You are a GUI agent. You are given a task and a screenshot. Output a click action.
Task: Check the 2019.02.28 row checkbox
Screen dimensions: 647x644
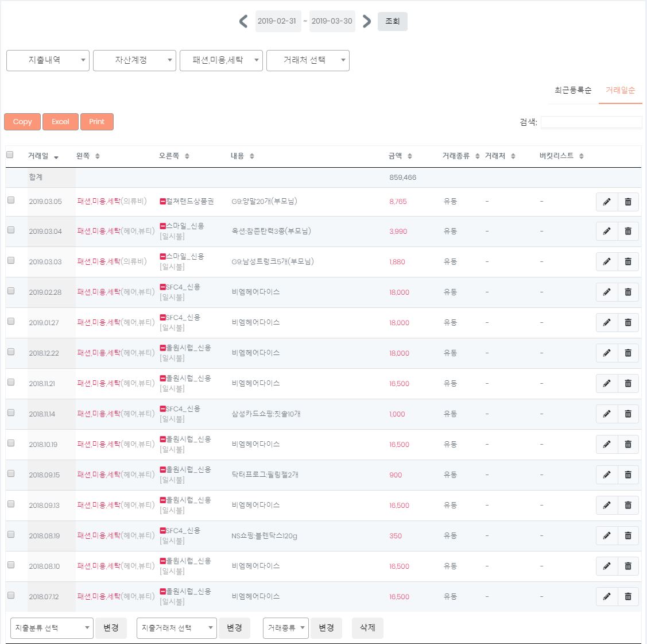tap(11, 291)
